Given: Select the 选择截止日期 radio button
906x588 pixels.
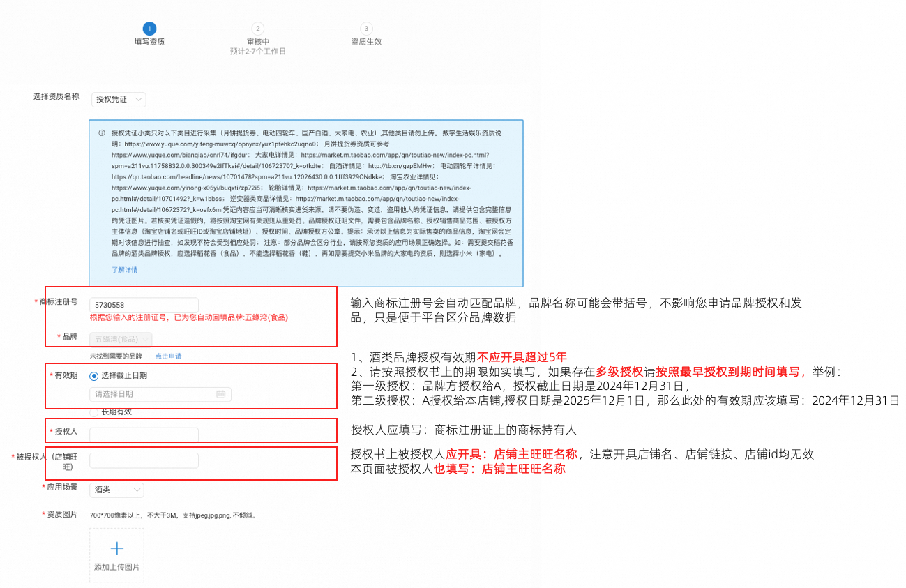Looking at the screenshot, I should (x=94, y=376).
